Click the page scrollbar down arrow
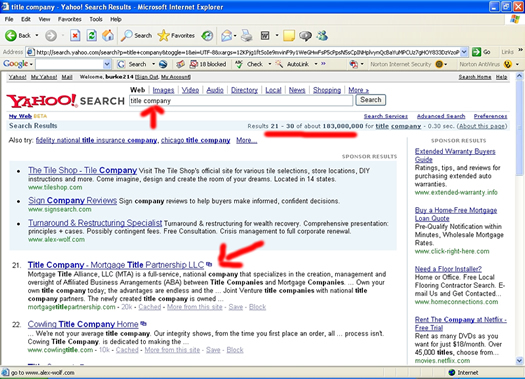The height and width of the screenshot is (379, 525). pyautogui.click(x=519, y=361)
